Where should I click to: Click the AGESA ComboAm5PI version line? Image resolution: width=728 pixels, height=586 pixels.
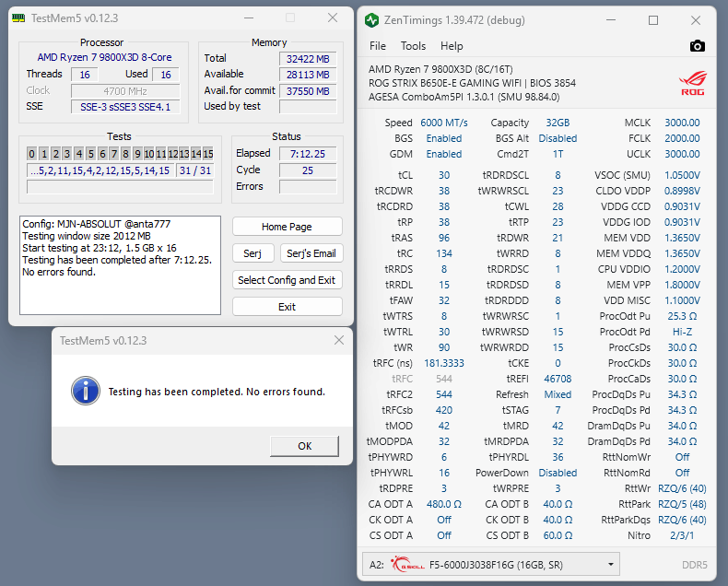pyautogui.click(x=464, y=97)
